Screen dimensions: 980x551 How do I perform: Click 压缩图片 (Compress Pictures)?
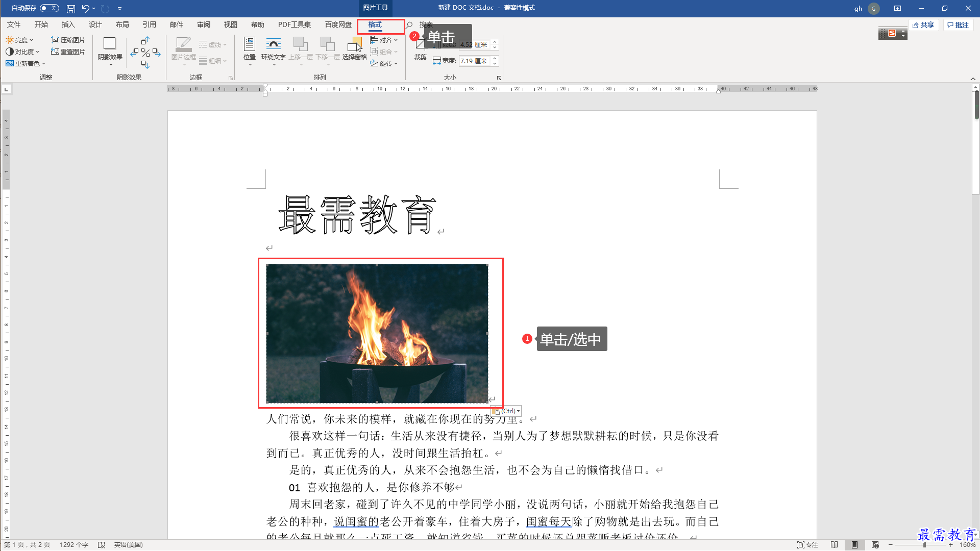coord(68,40)
